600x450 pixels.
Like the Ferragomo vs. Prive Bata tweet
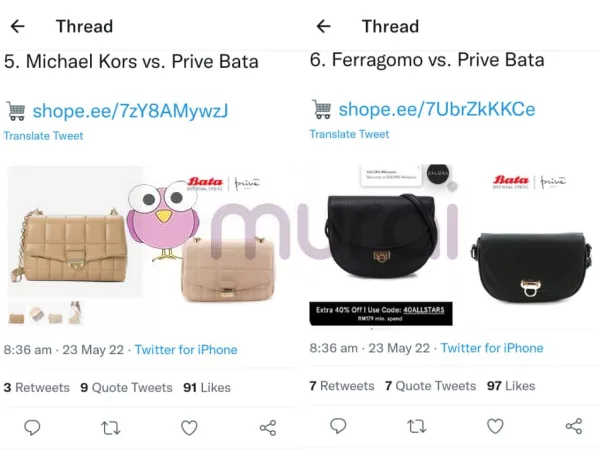tap(495, 426)
